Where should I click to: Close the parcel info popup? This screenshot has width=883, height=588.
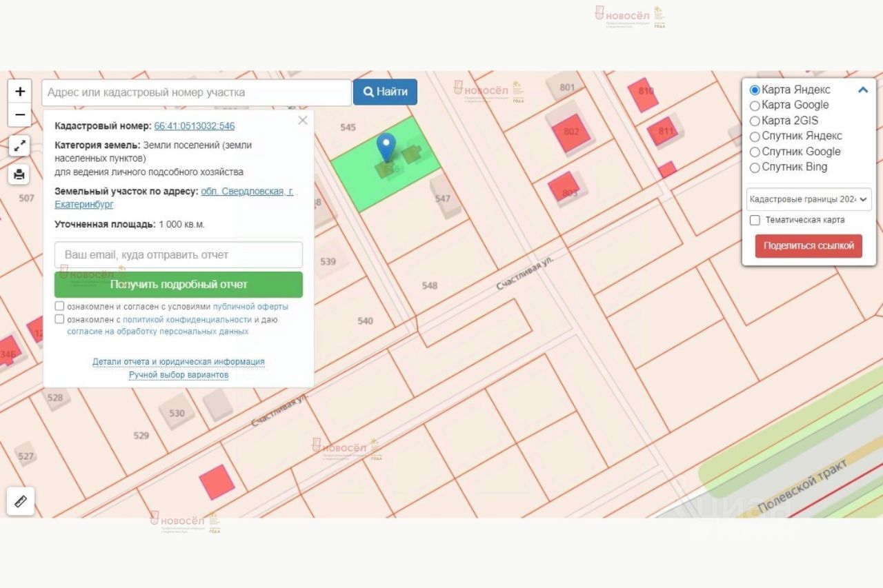(x=302, y=121)
